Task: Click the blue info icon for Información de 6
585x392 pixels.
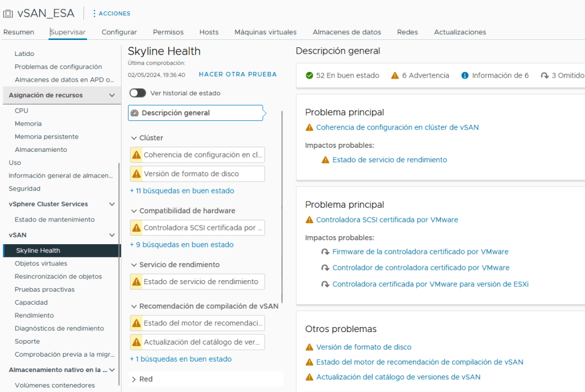Action: [x=465, y=75]
